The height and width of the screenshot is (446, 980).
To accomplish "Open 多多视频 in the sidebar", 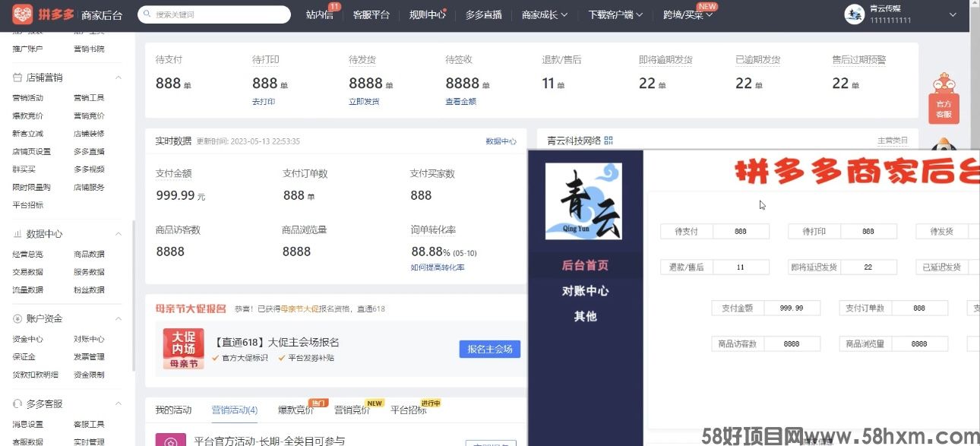I will click(89, 169).
